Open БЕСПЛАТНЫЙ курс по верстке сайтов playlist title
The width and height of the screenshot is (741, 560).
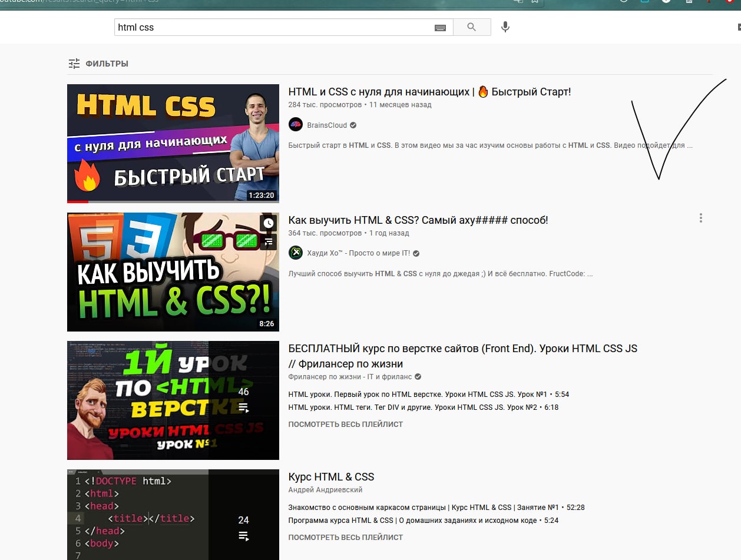click(x=463, y=356)
